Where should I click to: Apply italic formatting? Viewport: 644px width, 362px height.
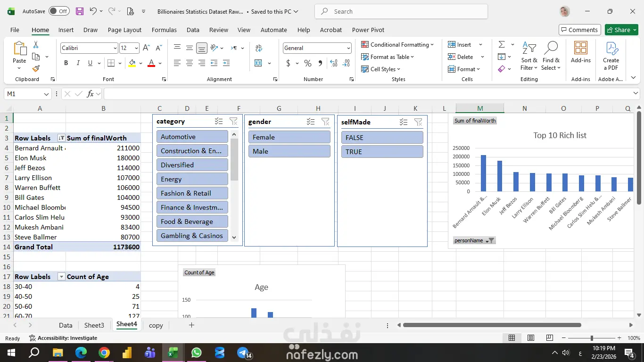pos(78,63)
